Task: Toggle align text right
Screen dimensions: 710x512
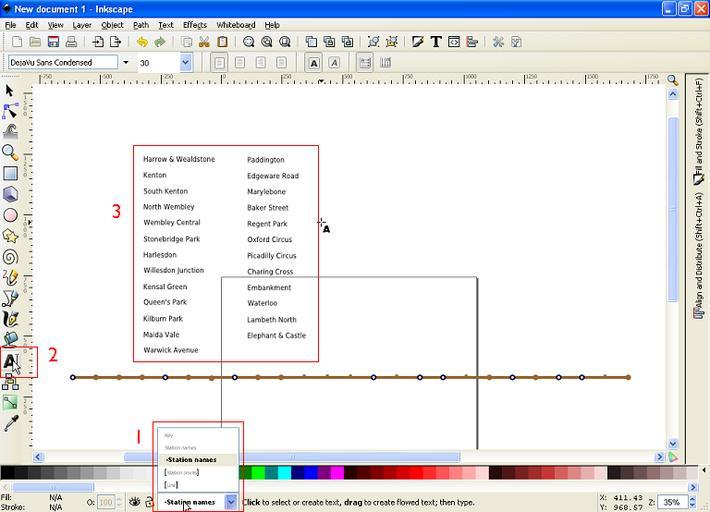Action: [x=261, y=62]
